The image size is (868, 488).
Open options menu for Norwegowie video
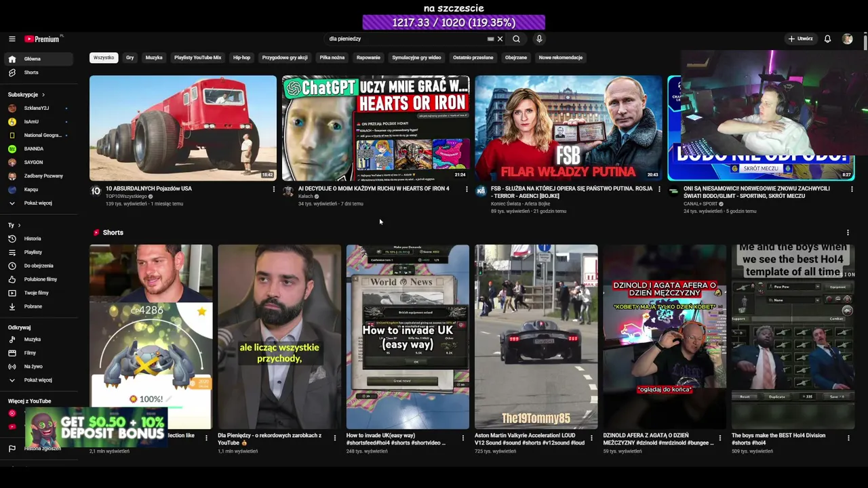(x=852, y=189)
